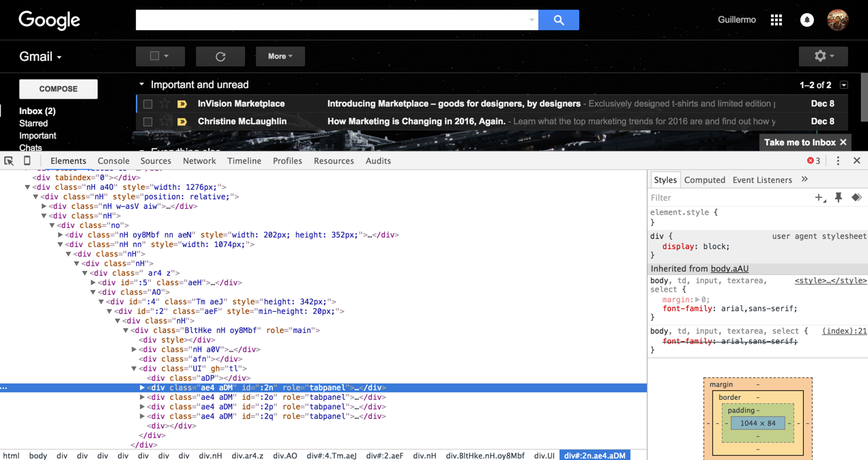Close the DevTools panel
Viewport: 868px width, 460px height.
point(857,161)
